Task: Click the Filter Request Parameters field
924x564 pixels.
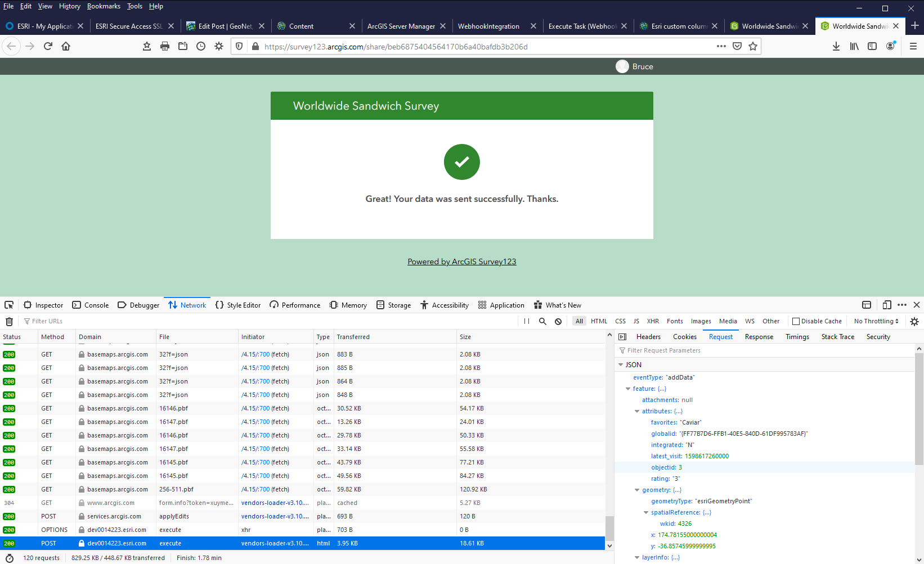Action: [x=765, y=350]
